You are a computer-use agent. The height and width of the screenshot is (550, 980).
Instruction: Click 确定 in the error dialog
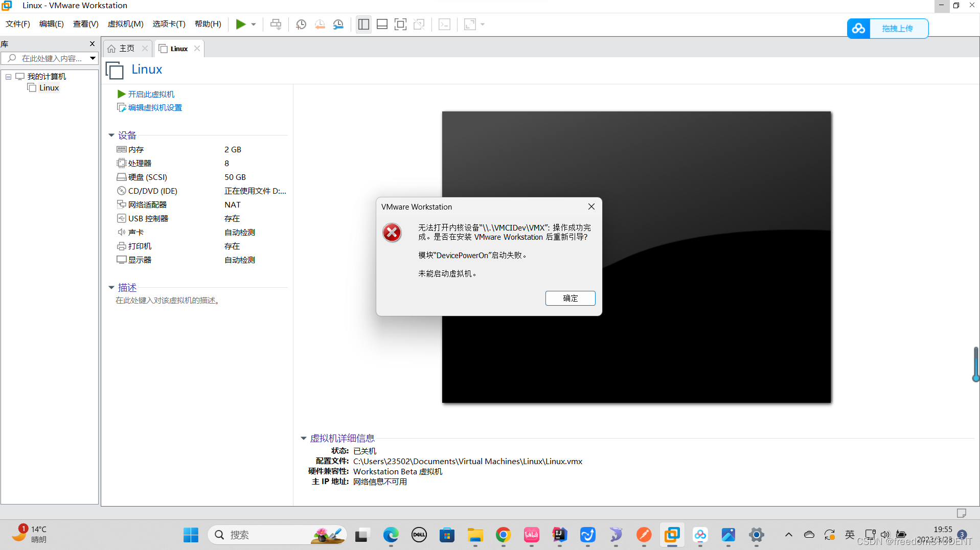click(x=570, y=299)
